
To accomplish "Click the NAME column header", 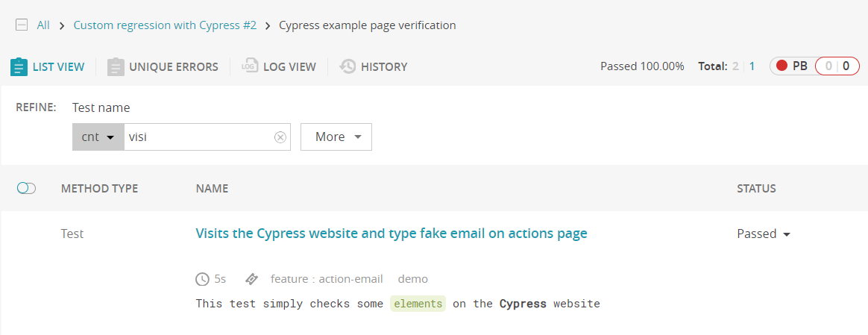I will tap(212, 188).
